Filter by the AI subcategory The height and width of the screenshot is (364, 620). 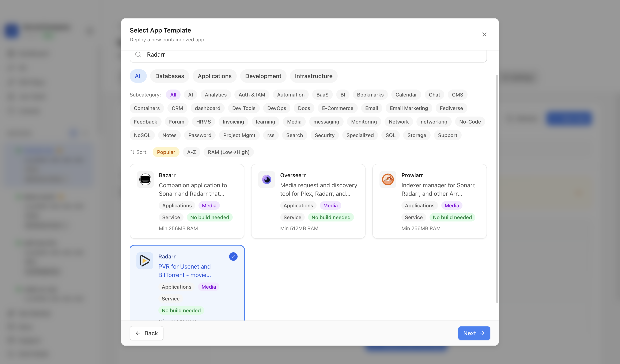click(x=190, y=95)
